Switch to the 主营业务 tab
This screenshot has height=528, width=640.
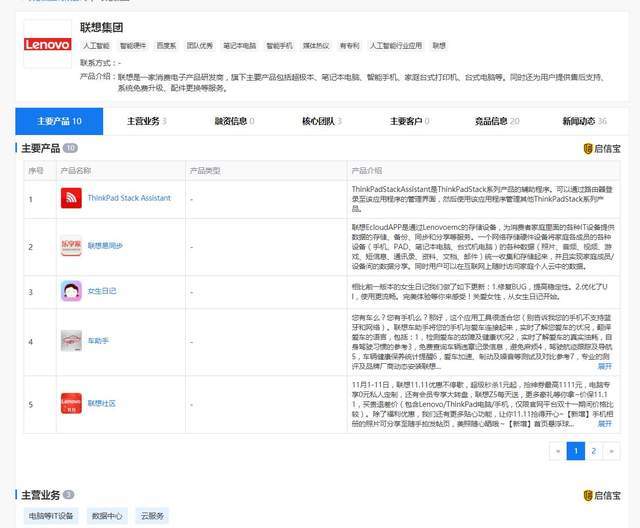(x=147, y=121)
